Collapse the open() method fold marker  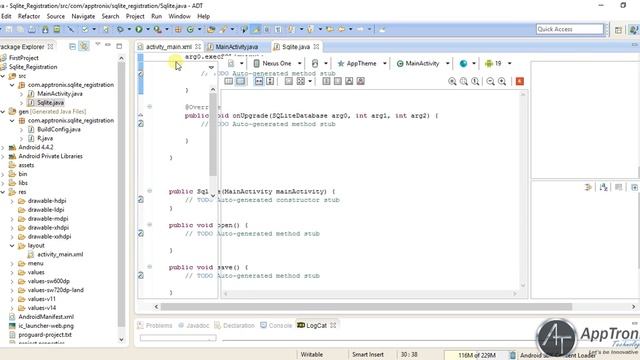click(149, 225)
